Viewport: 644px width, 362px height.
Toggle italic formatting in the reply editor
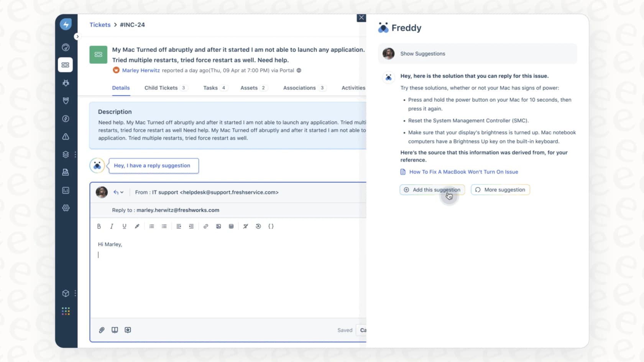point(112,226)
